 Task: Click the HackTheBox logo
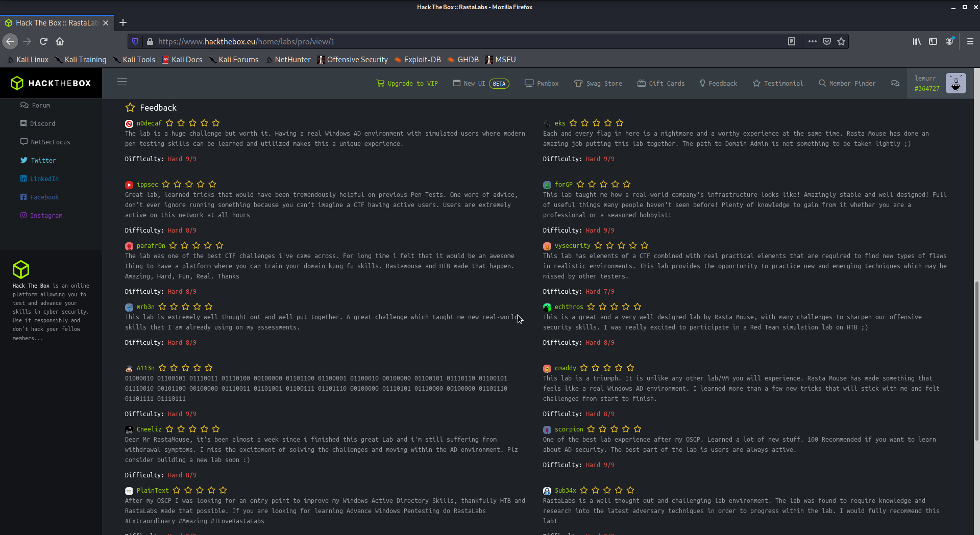[x=51, y=83]
